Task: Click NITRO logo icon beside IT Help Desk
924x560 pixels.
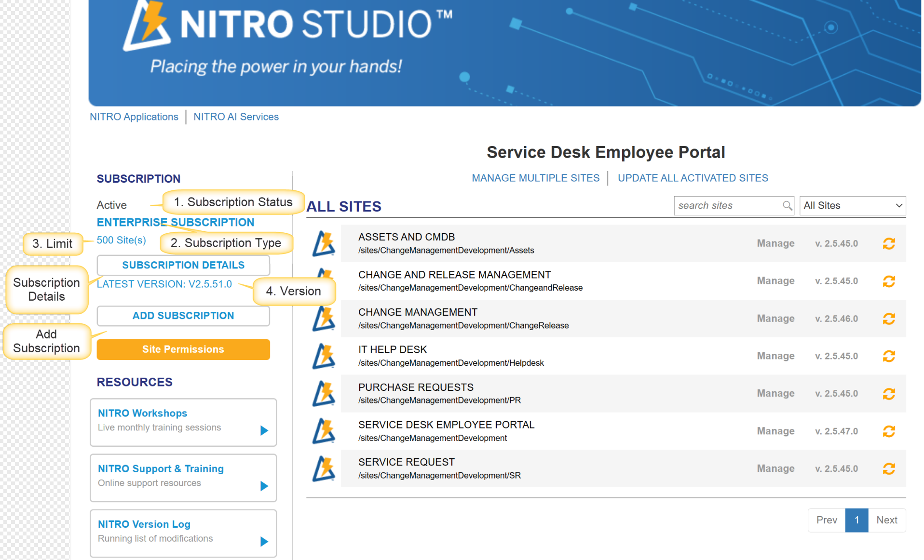Action: (324, 356)
